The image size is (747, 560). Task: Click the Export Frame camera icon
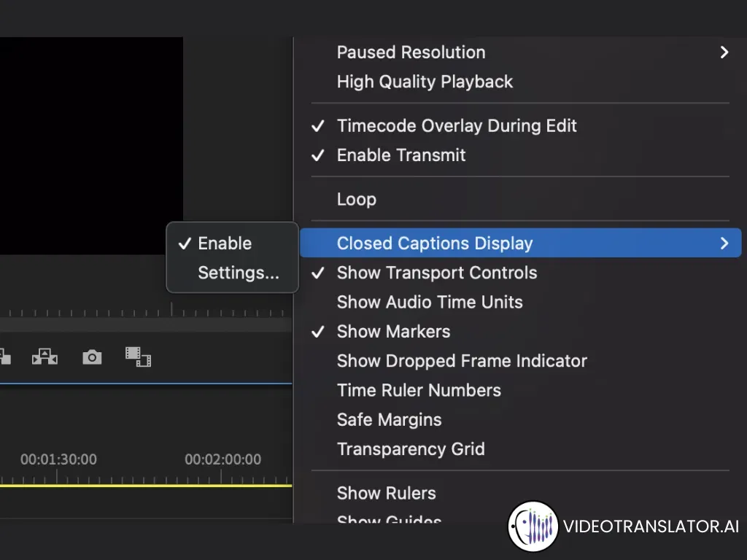(x=92, y=357)
